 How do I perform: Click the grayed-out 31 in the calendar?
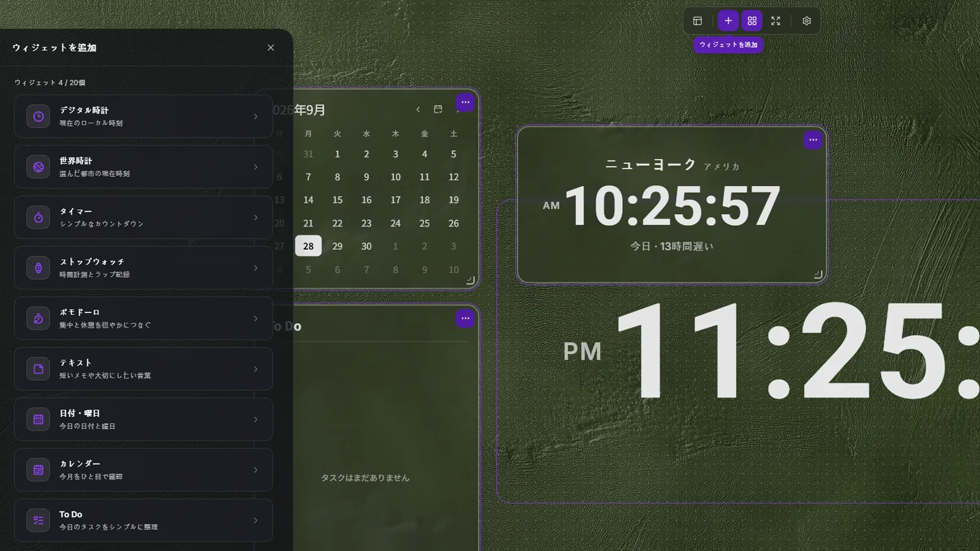308,154
